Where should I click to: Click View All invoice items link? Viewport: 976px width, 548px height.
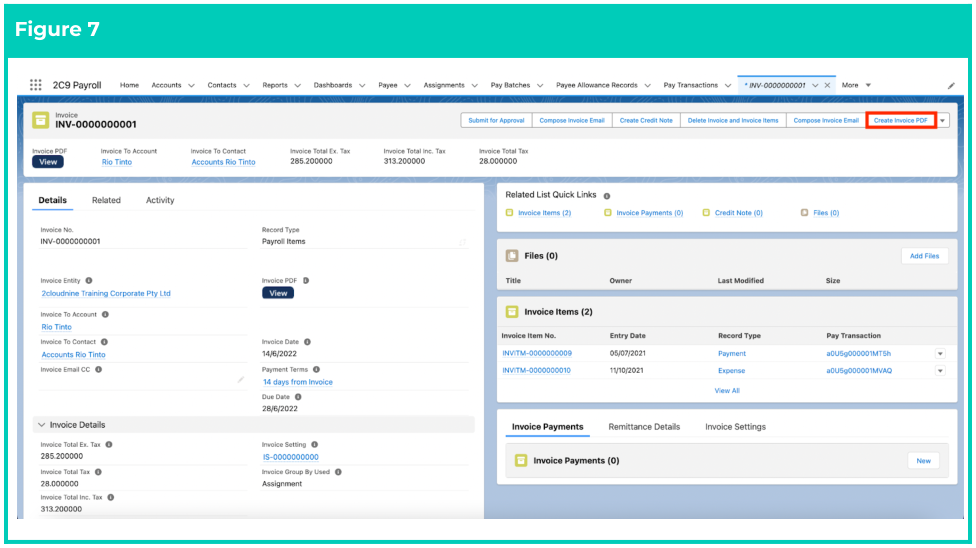click(x=727, y=391)
